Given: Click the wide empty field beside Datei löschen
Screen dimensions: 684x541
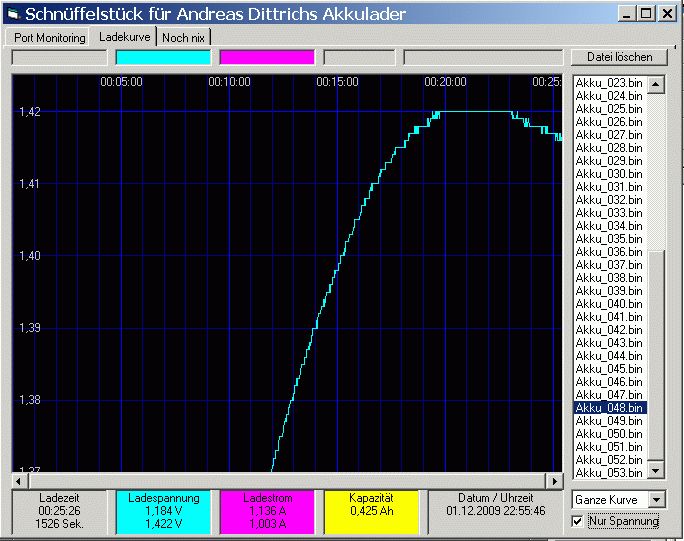Looking at the screenshot, I should pyautogui.click(x=483, y=57).
